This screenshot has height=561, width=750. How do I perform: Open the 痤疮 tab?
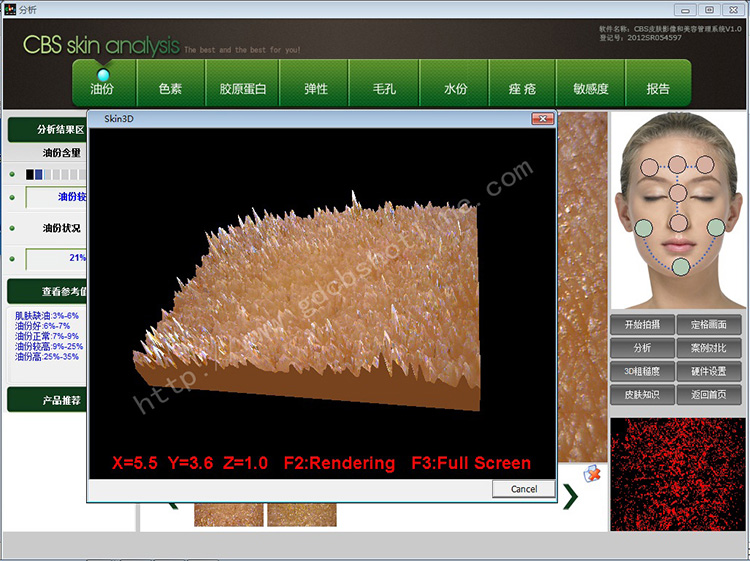pyautogui.click(x=522, y=83)
